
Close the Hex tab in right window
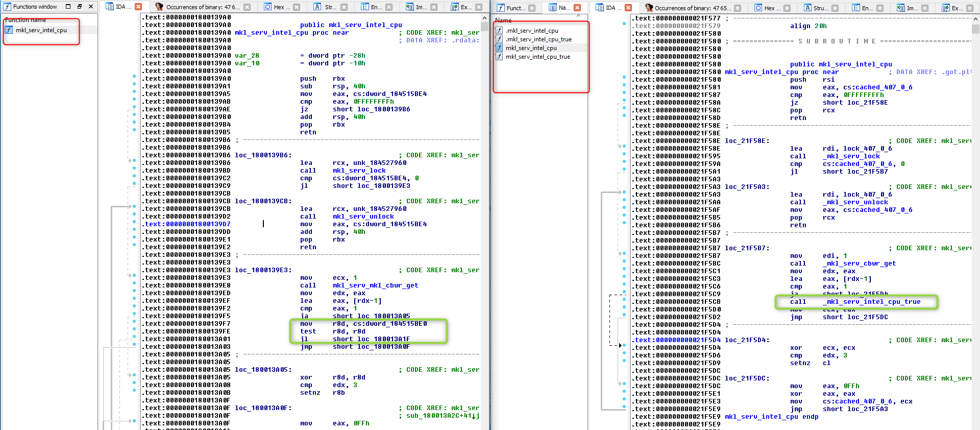[x=787, y=8]
